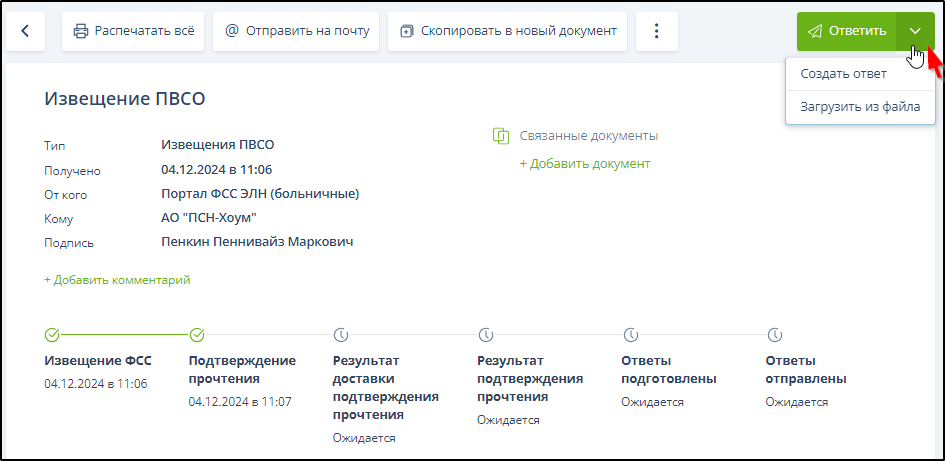Click the Извещение ПВСО heading

125,98
